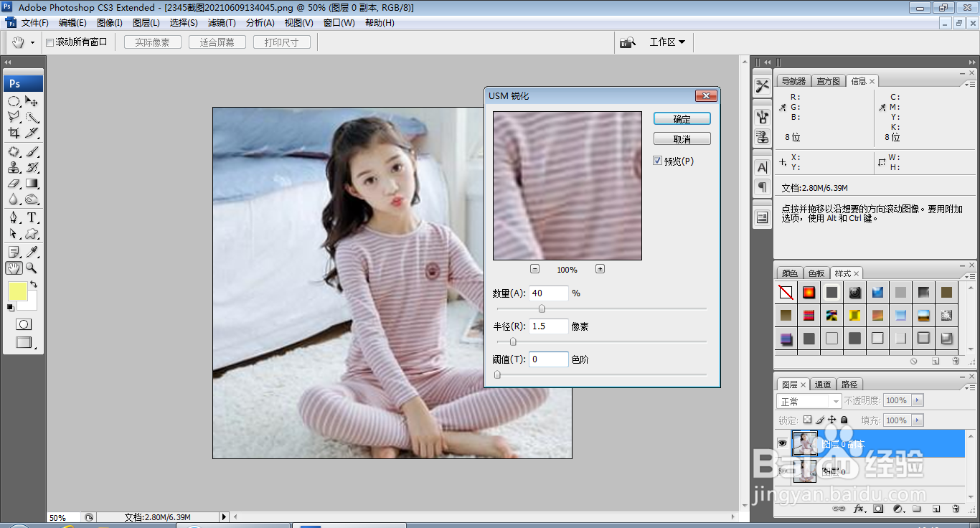This screenshot has width=980, height=528.
Task: Open the 工作区 workspace dropdown
Action: coord(667,42)
